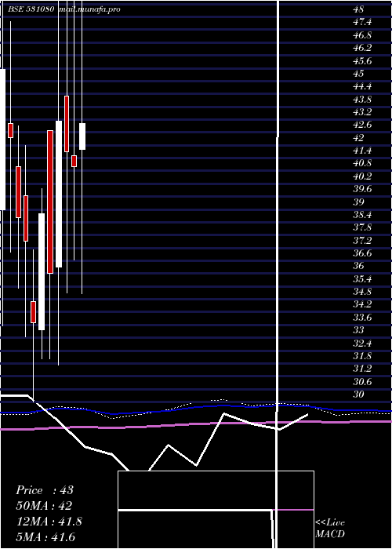
Task: Click the 31.8 price axis label
Action: [x=362, y=356]
